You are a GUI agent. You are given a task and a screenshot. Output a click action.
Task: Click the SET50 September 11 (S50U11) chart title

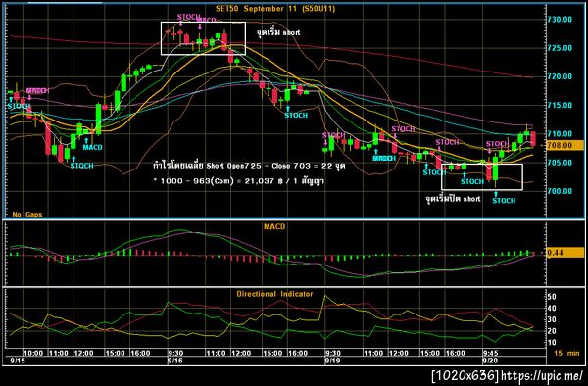coord(275,9)
